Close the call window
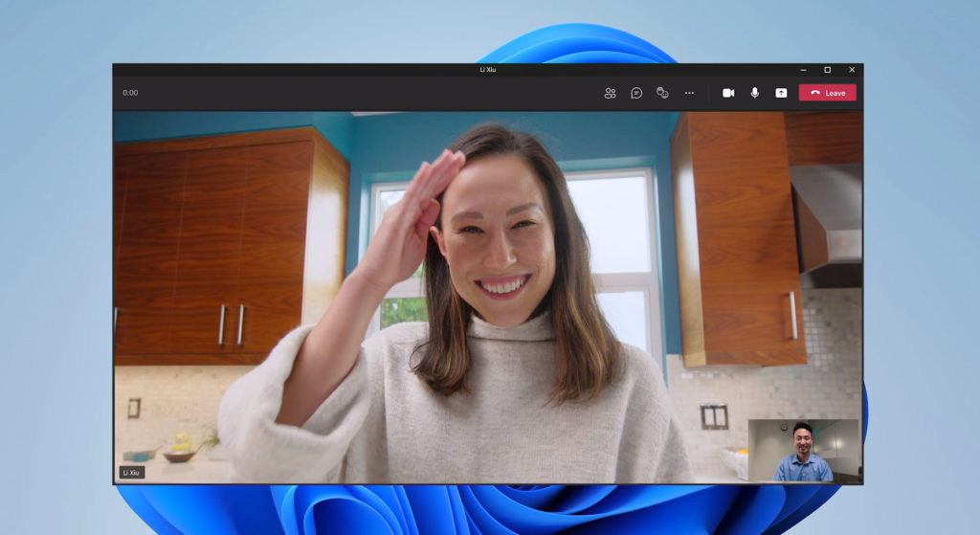This screenshot has width=980, height=535. [852, 70]
